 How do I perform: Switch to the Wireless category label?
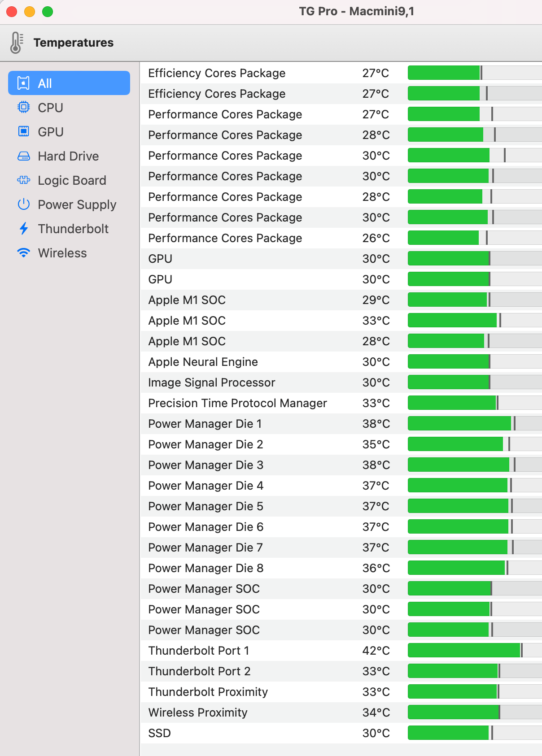point(62,253)
